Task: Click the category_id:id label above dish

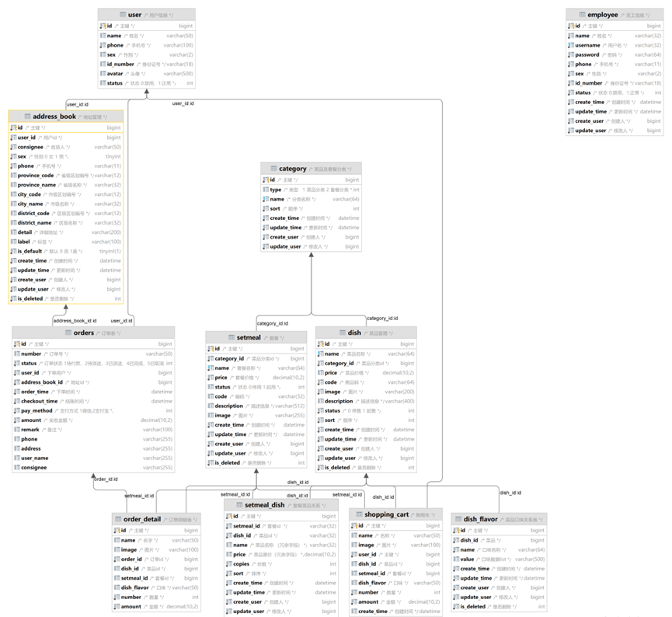Action: 382,318
